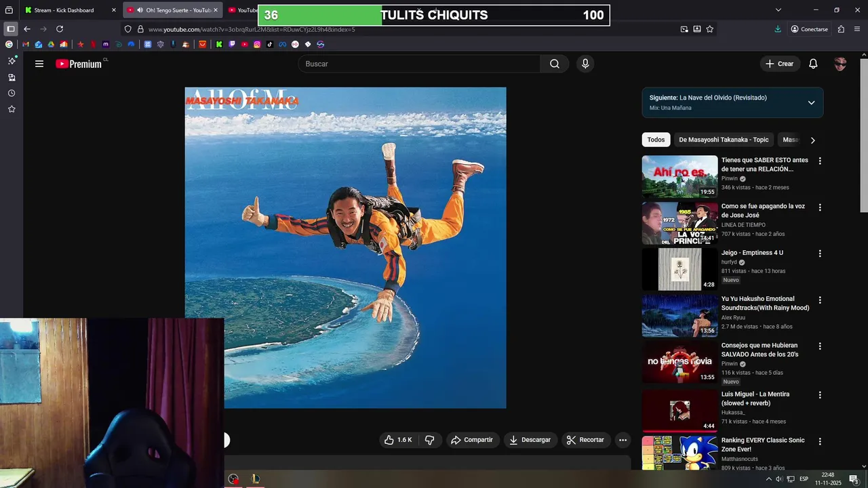868x488 pixels.
Task: Click the YouTube Buscar search field
Action: click(419, 64)
